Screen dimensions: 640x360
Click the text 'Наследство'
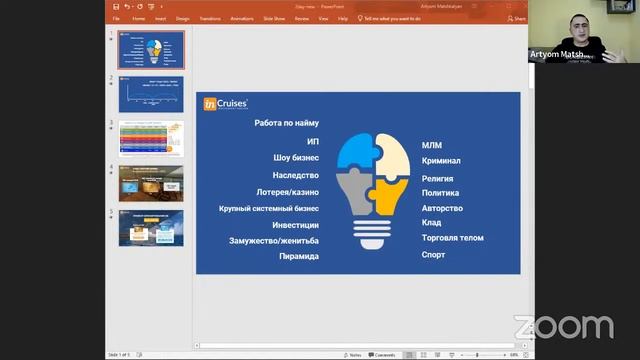(296, 175)
